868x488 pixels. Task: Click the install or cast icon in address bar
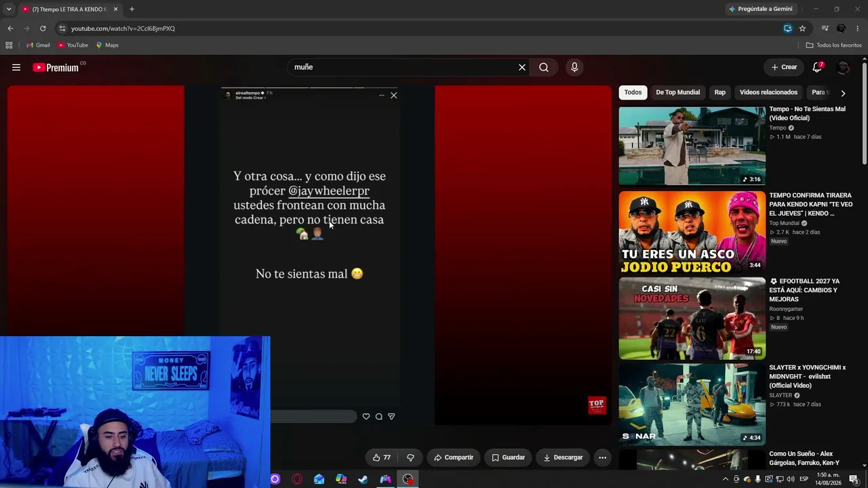point(787,28)
